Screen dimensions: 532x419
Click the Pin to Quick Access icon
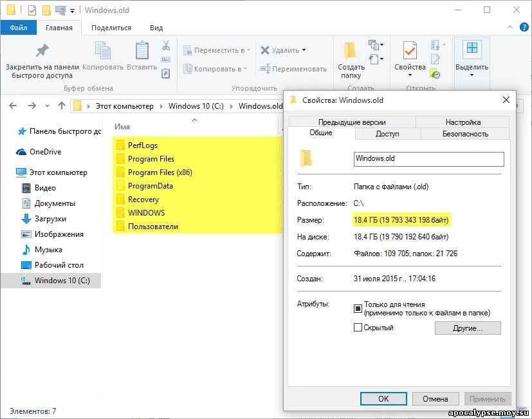(x=42, y=51)
